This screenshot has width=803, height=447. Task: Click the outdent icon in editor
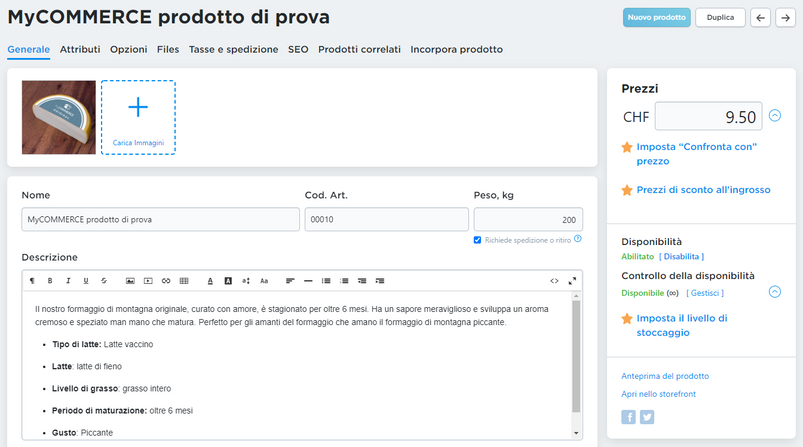[362, 281]
